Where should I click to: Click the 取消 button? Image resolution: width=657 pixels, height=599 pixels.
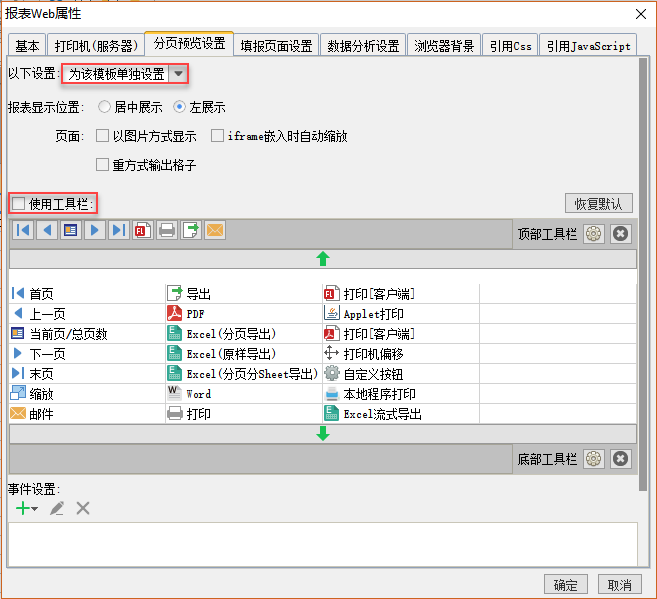pos(620,585)
